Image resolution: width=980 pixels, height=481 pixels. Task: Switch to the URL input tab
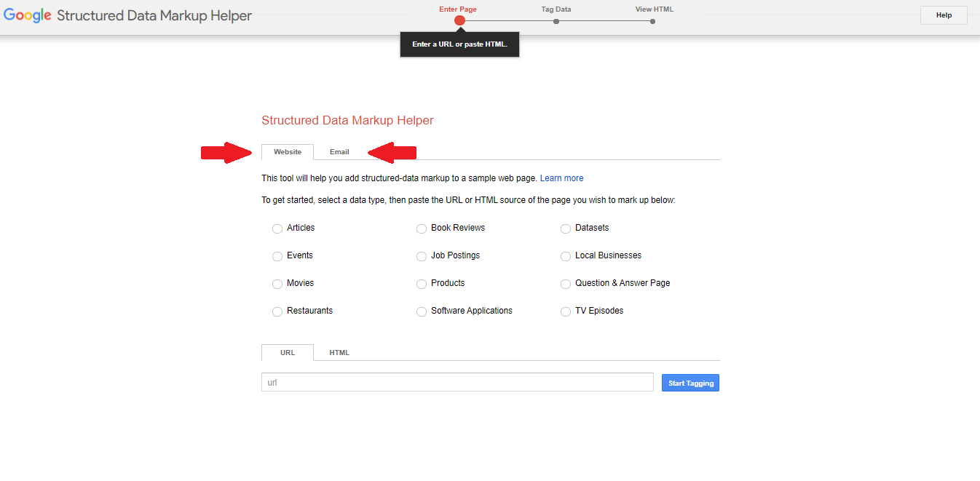tap(288, 352)
